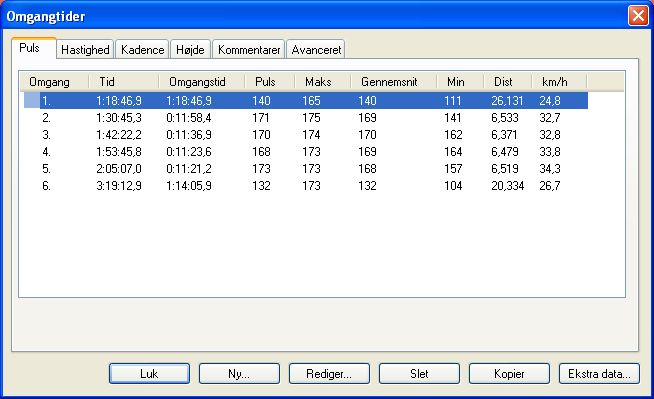Click min pulse value 104

453,186
